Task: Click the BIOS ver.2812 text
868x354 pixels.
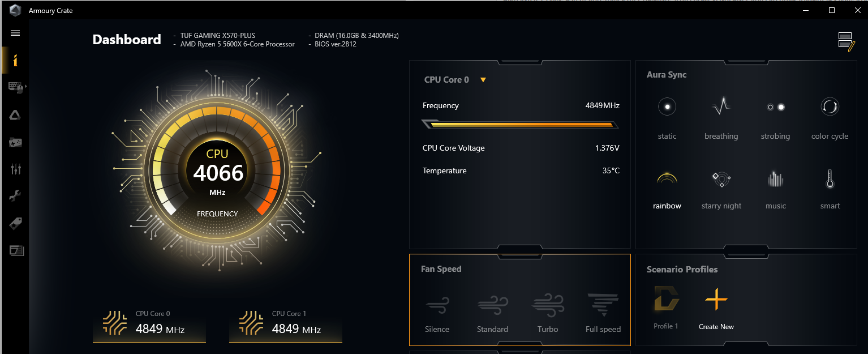Action: coord(336,44)
